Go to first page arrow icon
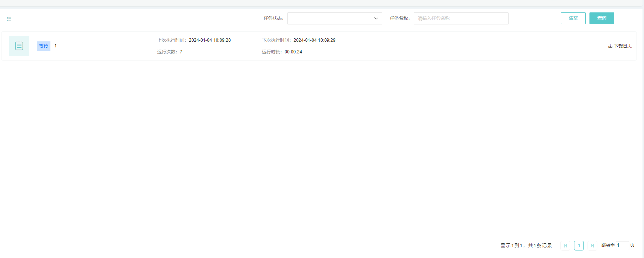 tap(565, 246)
